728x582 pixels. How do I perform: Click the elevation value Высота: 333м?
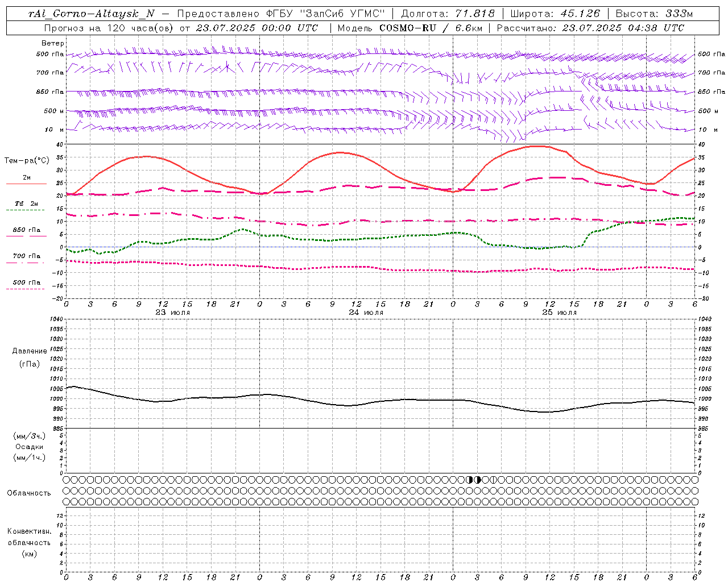[654, 14]
